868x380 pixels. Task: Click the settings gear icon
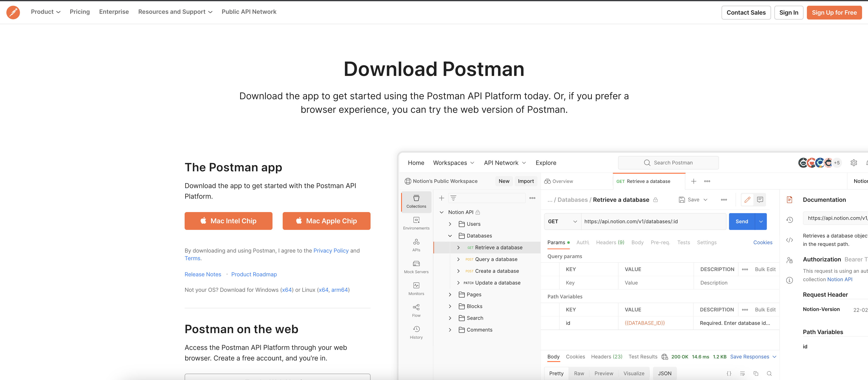coord(854,163)
